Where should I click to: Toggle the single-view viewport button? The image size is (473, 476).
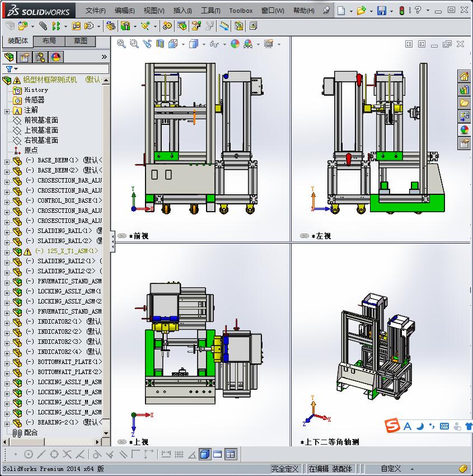pyautogui.click(x=218, y=455)
